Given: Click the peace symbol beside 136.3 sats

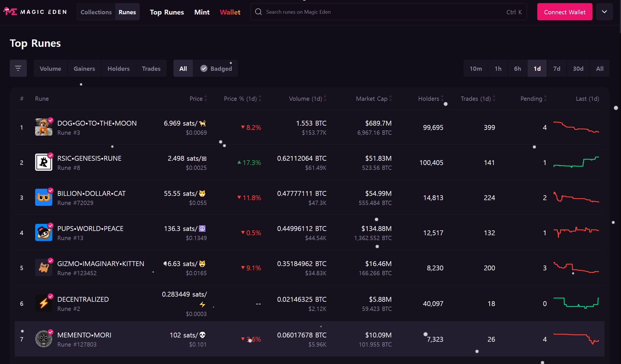Looking at the screenshot, I should click(202, 229).
